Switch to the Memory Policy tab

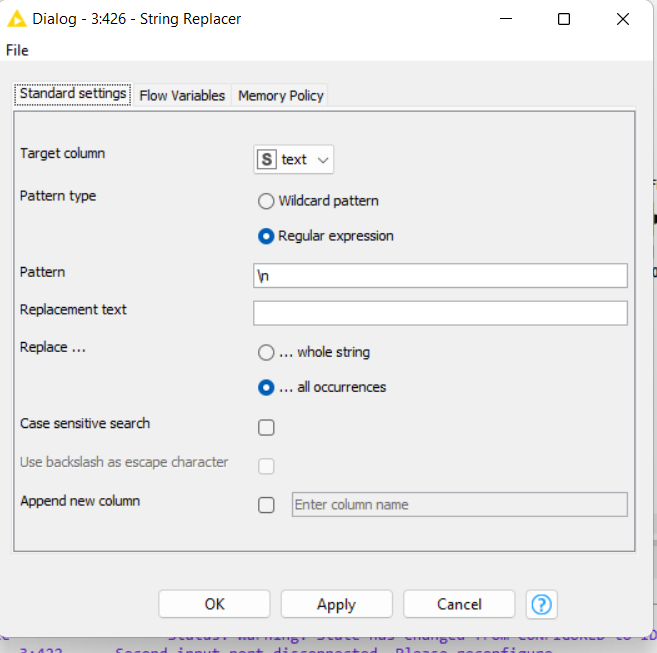(280, 96)
